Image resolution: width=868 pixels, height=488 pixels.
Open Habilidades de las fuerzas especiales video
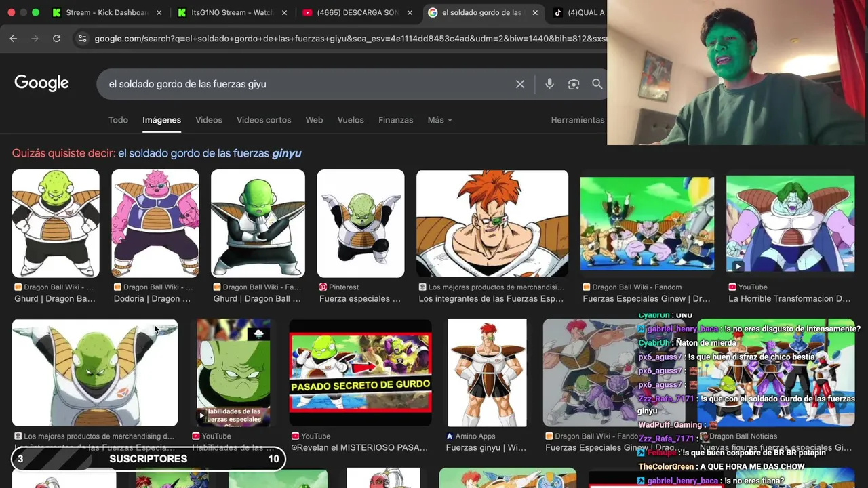click(x=233, y=373)
